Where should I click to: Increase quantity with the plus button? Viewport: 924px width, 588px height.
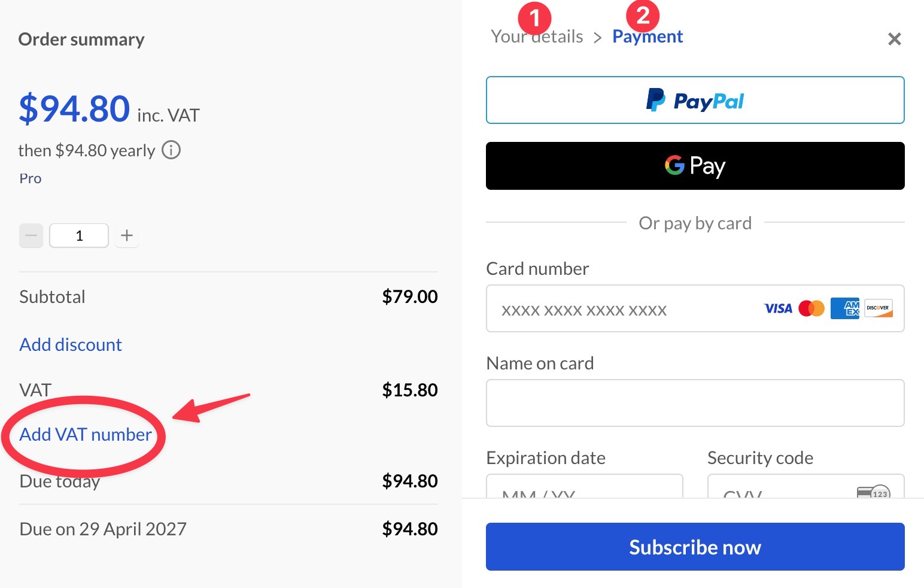pos(127,235)
